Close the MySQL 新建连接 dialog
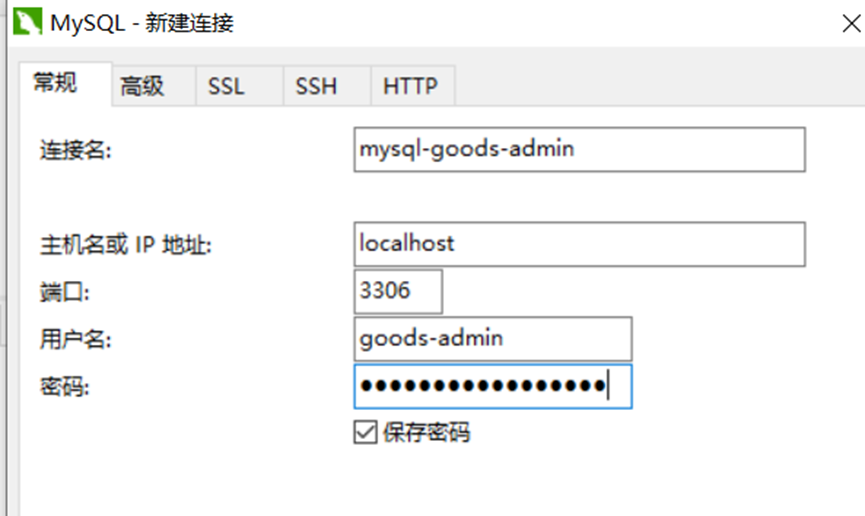865x516 pixels. coord(851,23)
